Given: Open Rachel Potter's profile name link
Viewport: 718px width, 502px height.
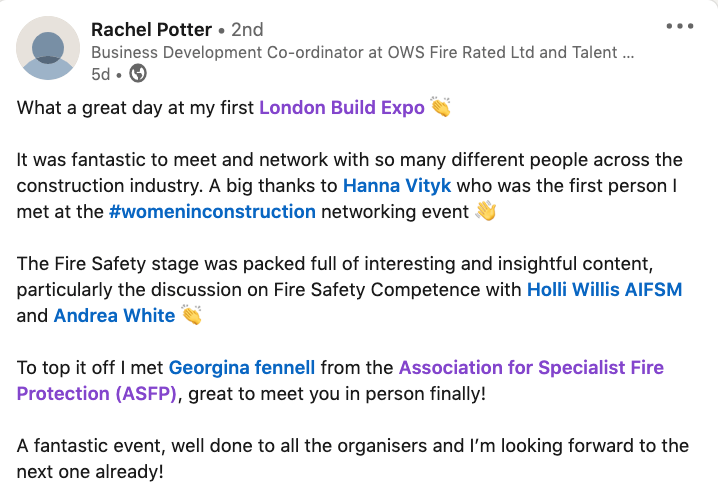Looking at the screenshot, I should 153,29.
